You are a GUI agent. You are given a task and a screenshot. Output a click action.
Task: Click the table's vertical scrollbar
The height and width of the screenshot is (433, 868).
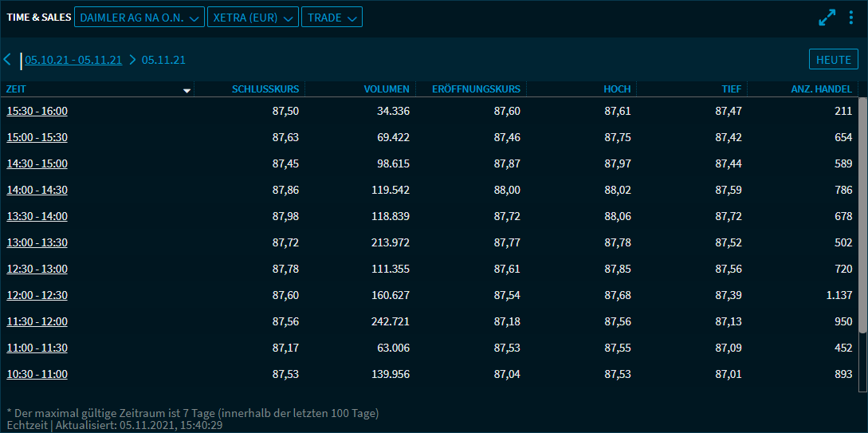pyautogui.click(x=862, y=215)
